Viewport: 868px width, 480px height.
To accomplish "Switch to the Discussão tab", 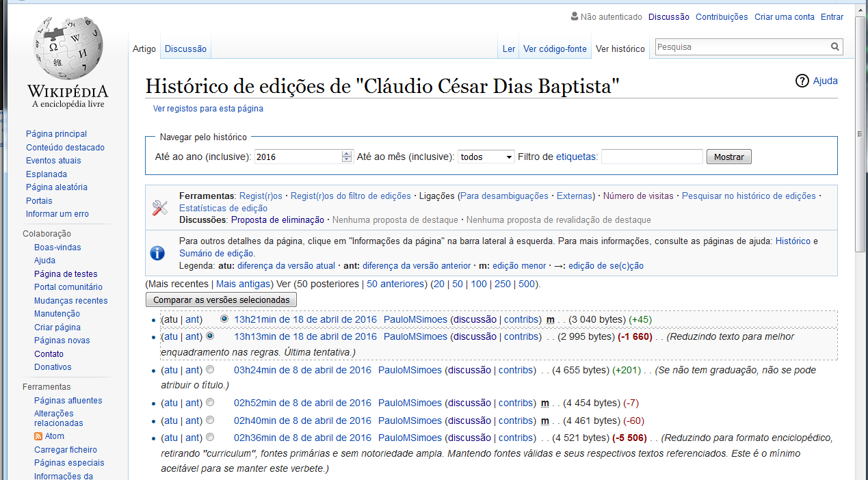I will click(x=185, y=49).
